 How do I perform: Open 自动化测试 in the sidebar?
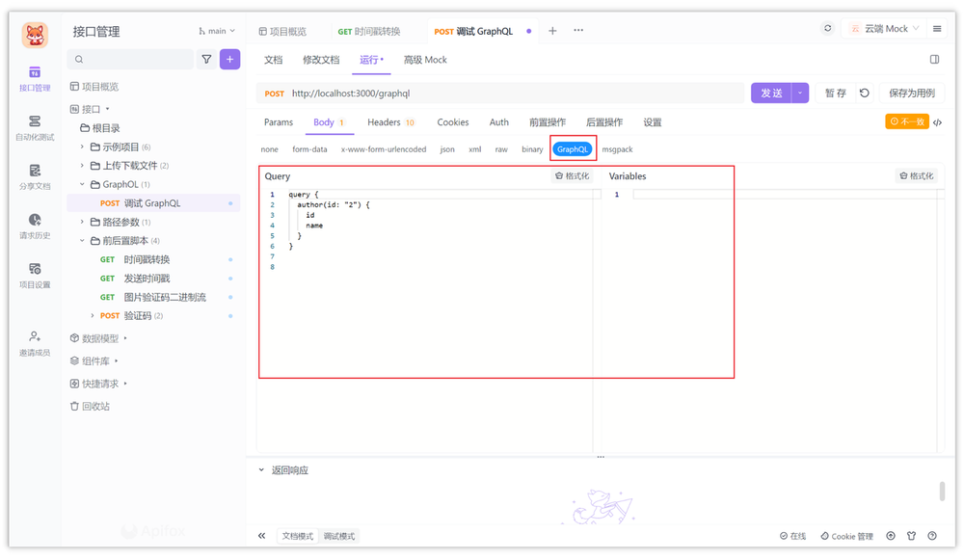(x=35, y=128)
